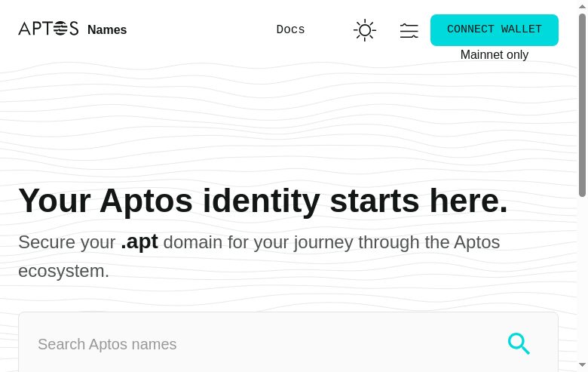Click the magnifier search icon
The image size is (588, 372).
[519, 343]
